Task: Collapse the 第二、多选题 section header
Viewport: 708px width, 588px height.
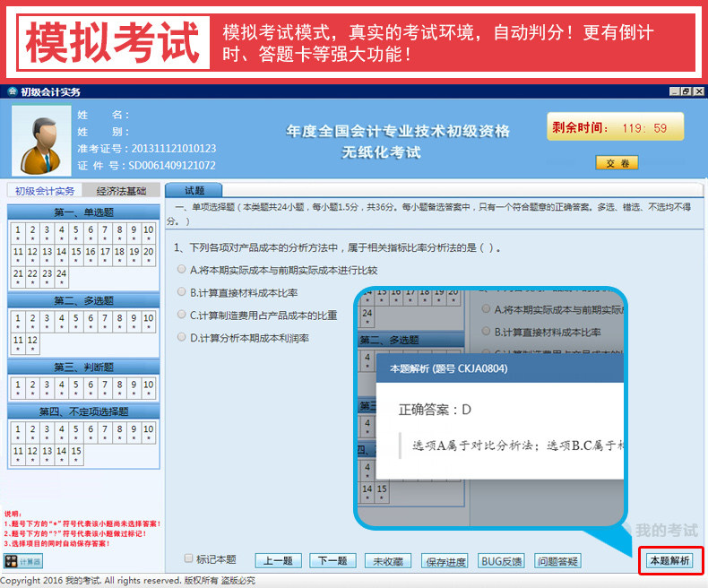Action: (x=83, y=301)
